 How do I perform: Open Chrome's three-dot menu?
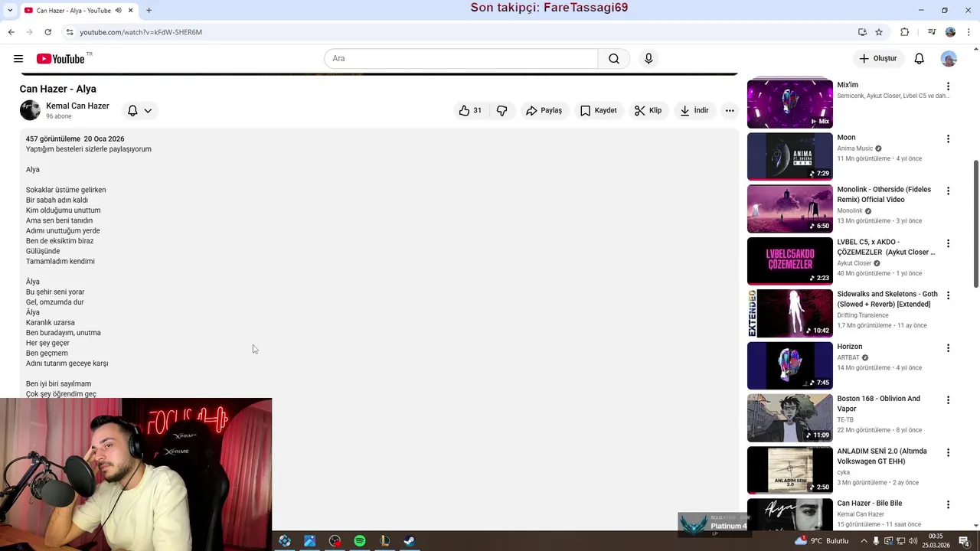(968, 32)
